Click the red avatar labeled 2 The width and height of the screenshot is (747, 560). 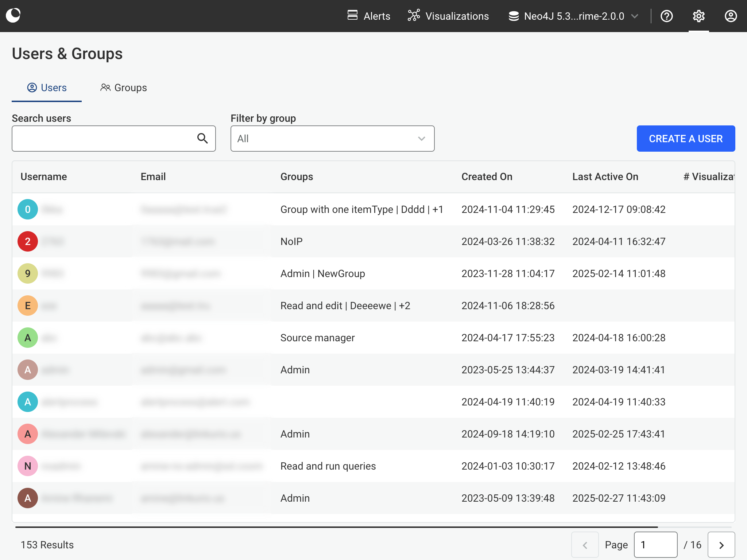click(28, 241)
